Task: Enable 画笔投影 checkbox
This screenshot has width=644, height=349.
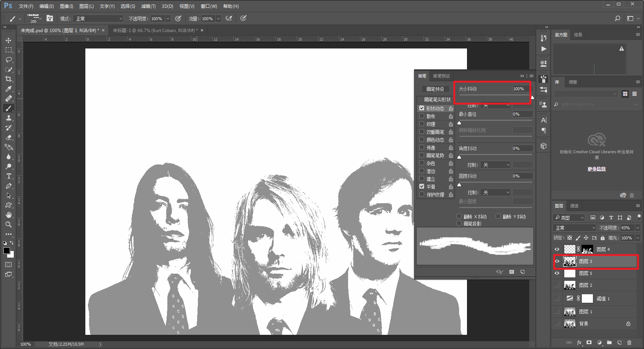Action: point(459,223)
